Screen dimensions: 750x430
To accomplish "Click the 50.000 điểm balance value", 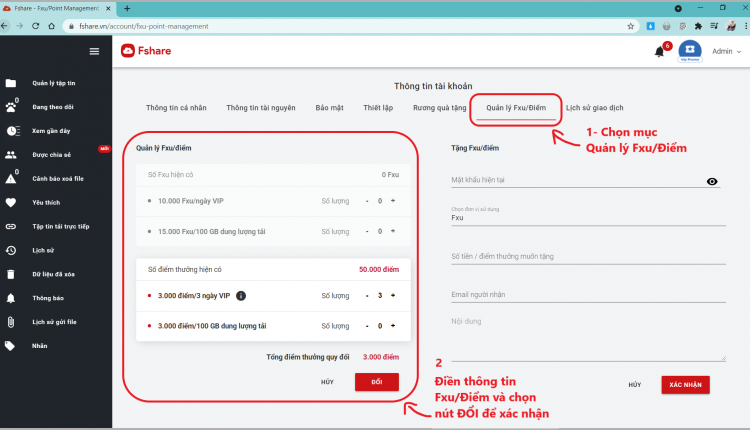I will [379, 269].
